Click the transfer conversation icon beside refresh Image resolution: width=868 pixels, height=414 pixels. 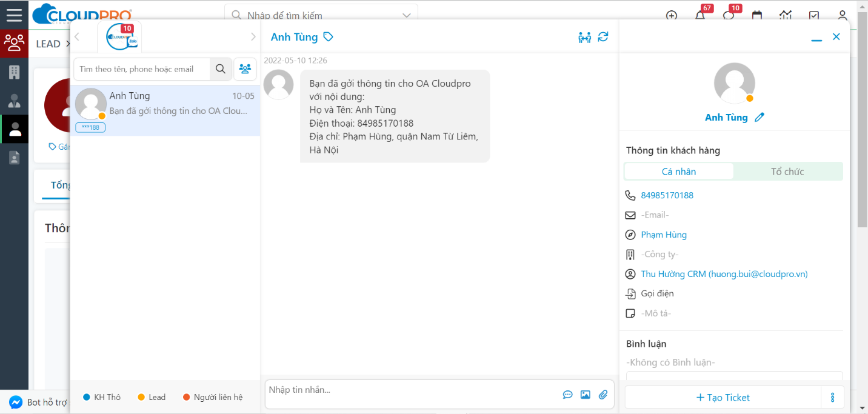(x=584, y=38)
